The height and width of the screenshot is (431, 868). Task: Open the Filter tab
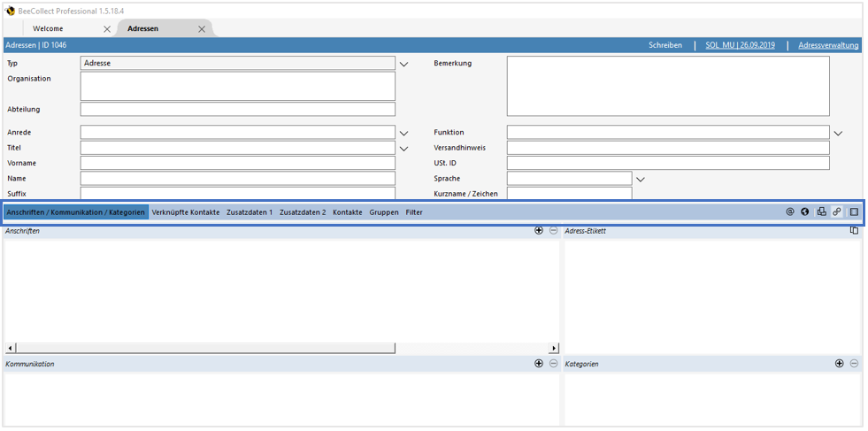(x=414, y=212)
